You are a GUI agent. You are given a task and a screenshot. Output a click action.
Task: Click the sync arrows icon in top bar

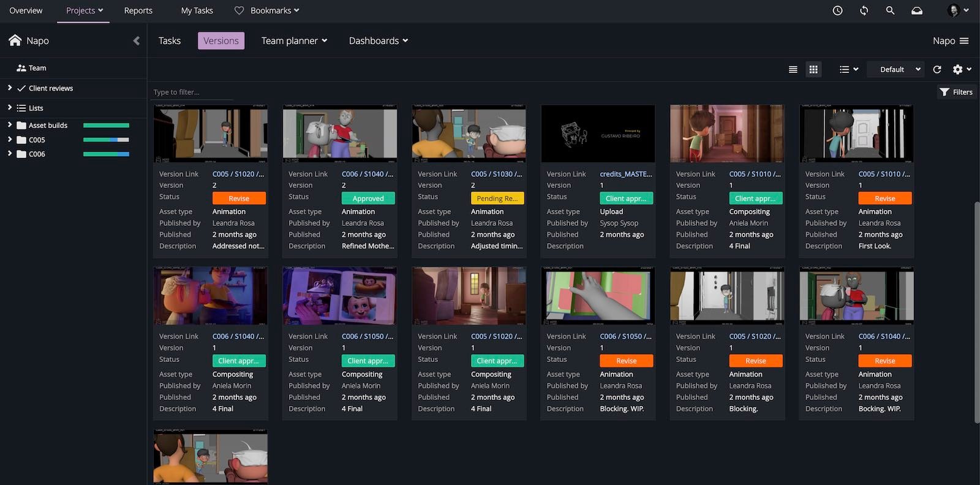click(x=864, y=10)
